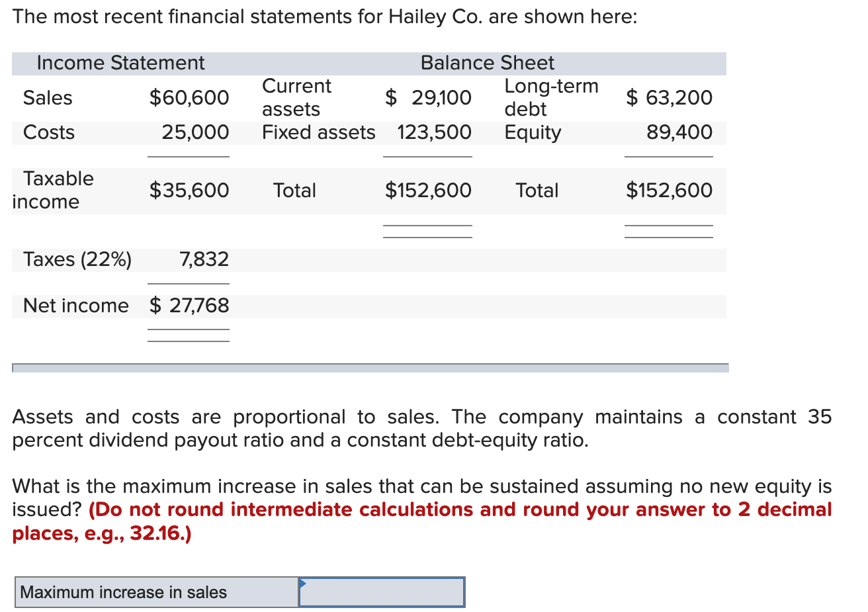The width and height of the screenshot is (868, 612).
Task: Click the red rounding instructions text
Action: pyautogui.click(x=459, y=510)
